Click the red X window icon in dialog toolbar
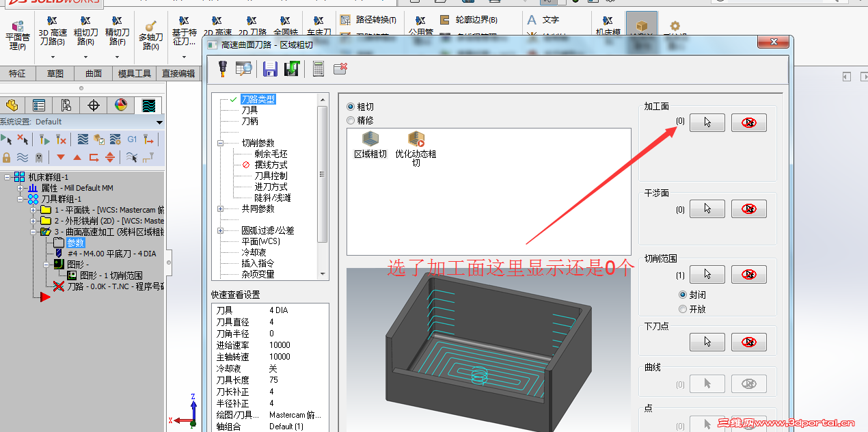 (x=340, y=68)
